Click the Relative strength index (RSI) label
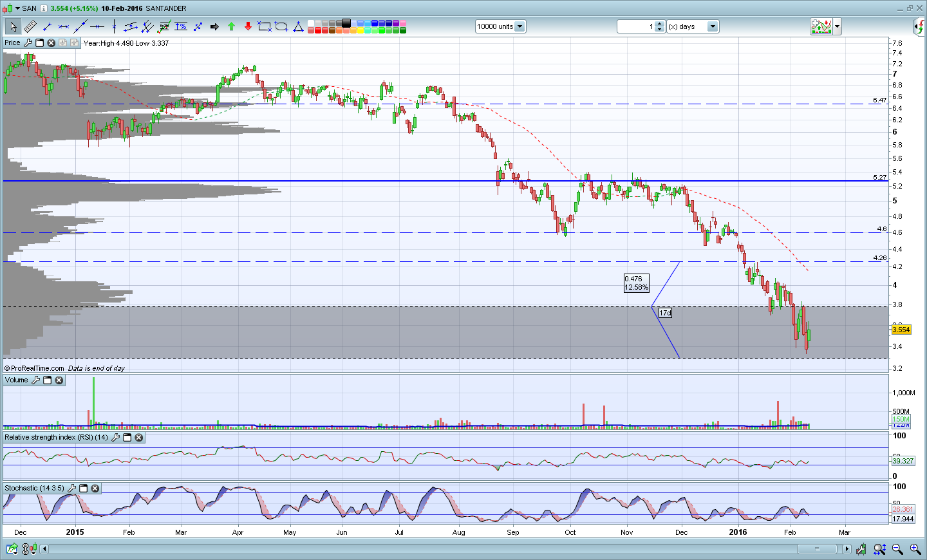The width and height of the screenshot is (927, 560). (57, 437)
